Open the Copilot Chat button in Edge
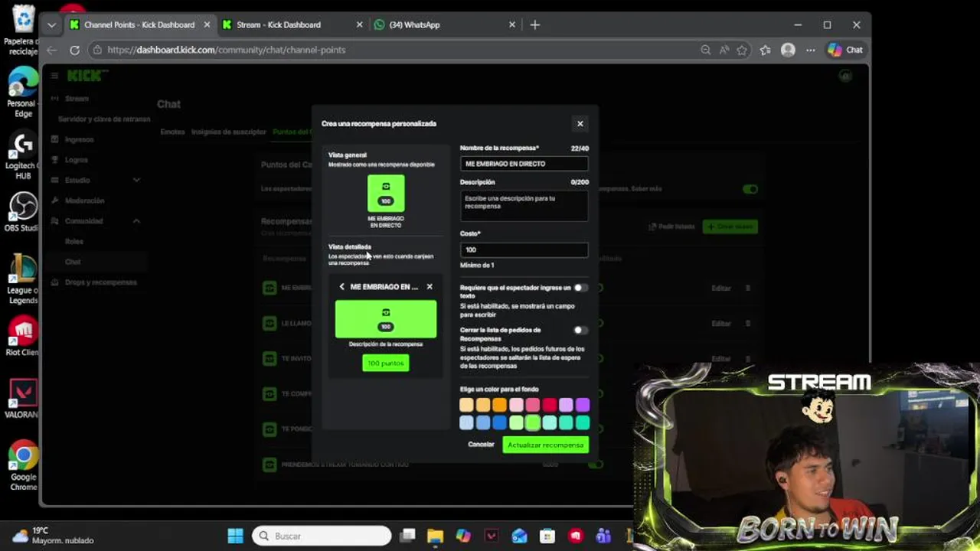 point(845,50)
